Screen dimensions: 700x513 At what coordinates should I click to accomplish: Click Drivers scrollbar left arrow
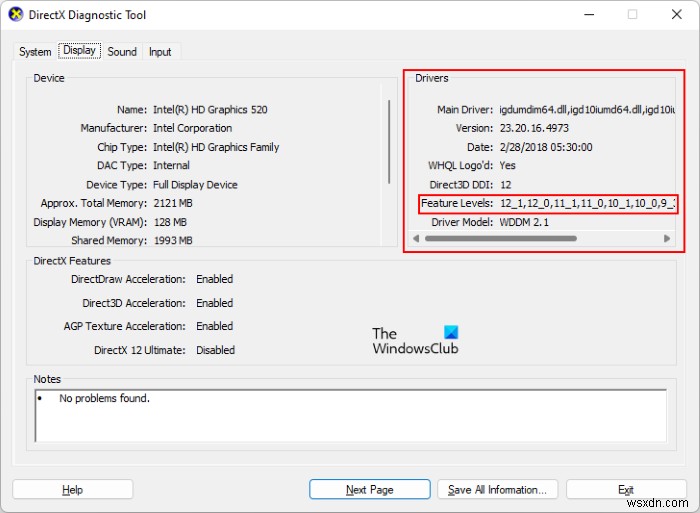416,238
